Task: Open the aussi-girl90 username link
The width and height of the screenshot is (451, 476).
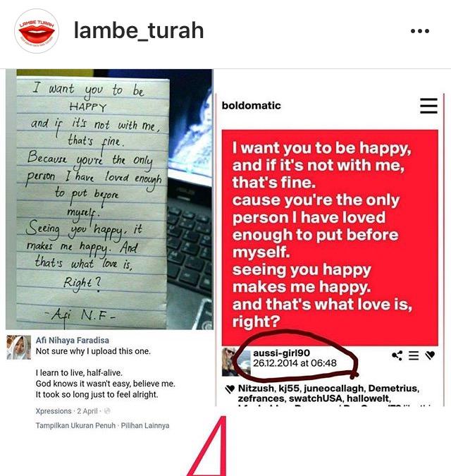Action: (281, 353)
